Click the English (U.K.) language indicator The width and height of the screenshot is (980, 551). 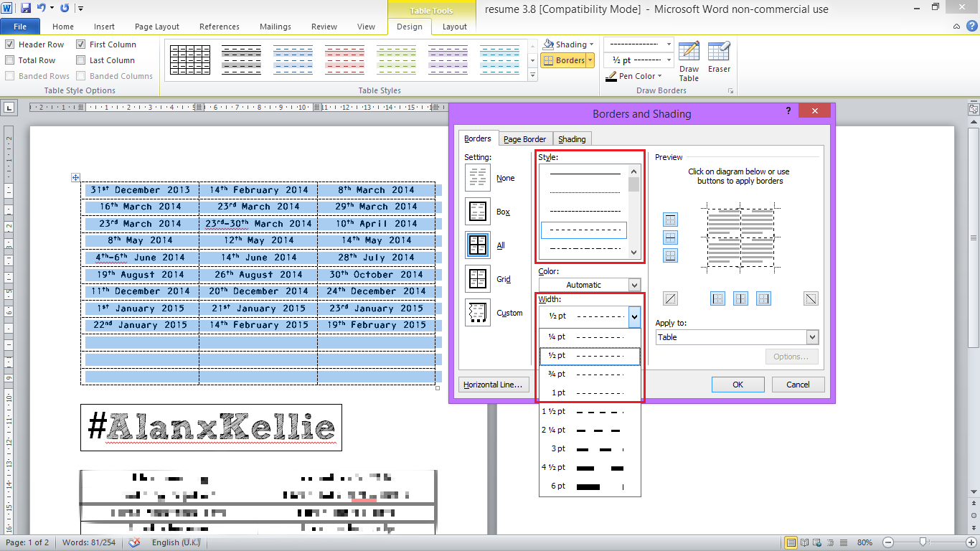176,542
